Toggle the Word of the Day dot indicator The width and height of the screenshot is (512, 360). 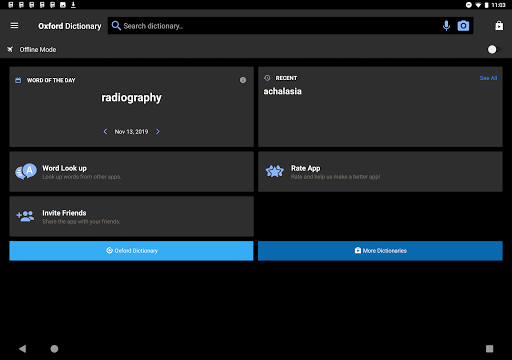pyautogui.click(x=243, y=80)
